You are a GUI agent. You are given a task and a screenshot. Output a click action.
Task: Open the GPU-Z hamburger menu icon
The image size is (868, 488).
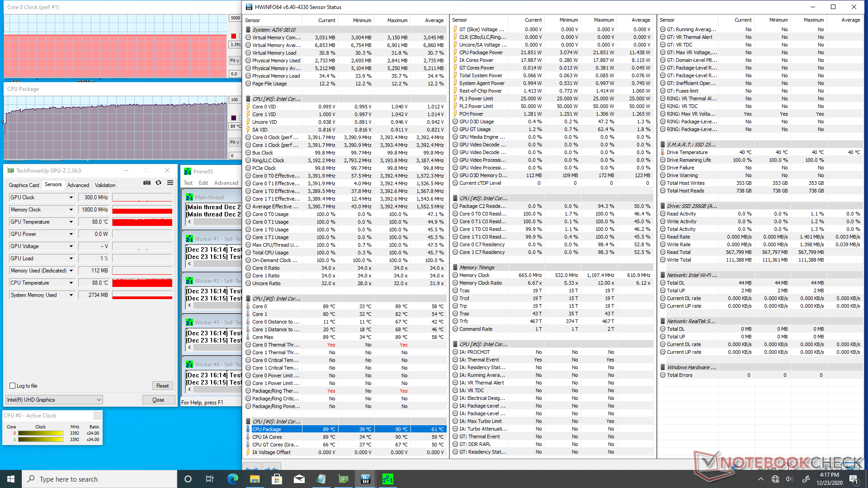[170, 183]
